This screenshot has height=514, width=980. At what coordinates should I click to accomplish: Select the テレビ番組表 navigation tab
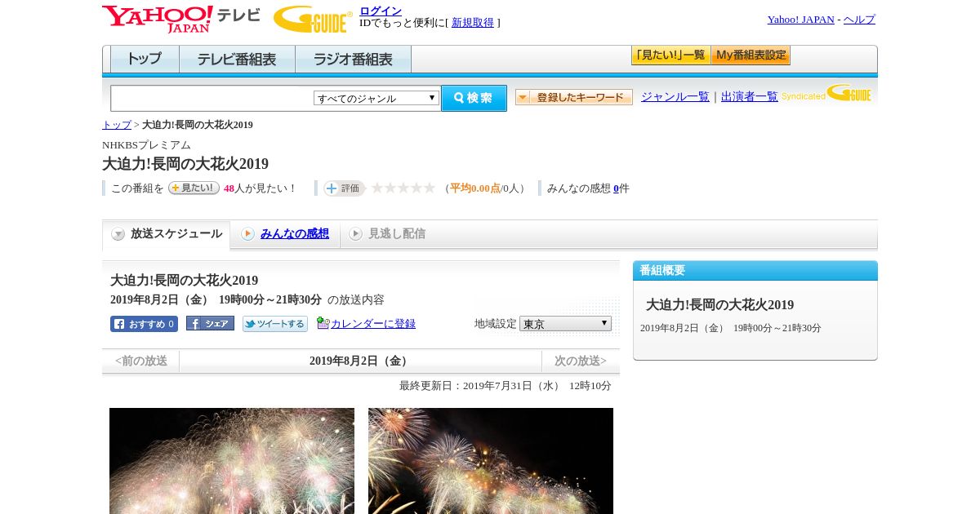(237, 59)
